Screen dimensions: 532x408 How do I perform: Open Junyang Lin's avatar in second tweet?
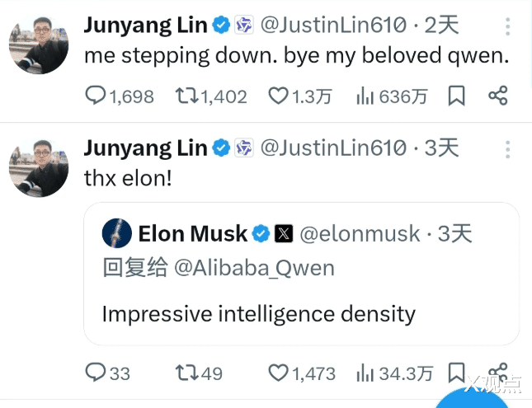[x=39, y=167]
